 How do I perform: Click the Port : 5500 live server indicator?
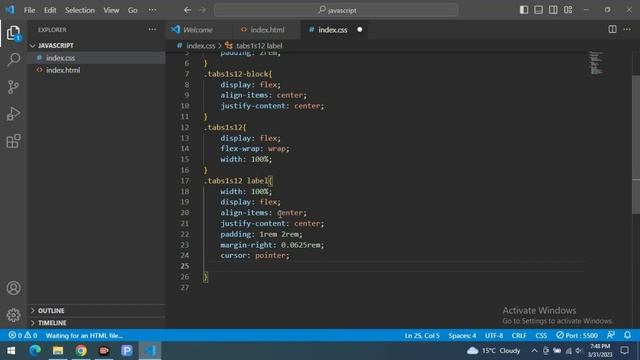(577, 336)
